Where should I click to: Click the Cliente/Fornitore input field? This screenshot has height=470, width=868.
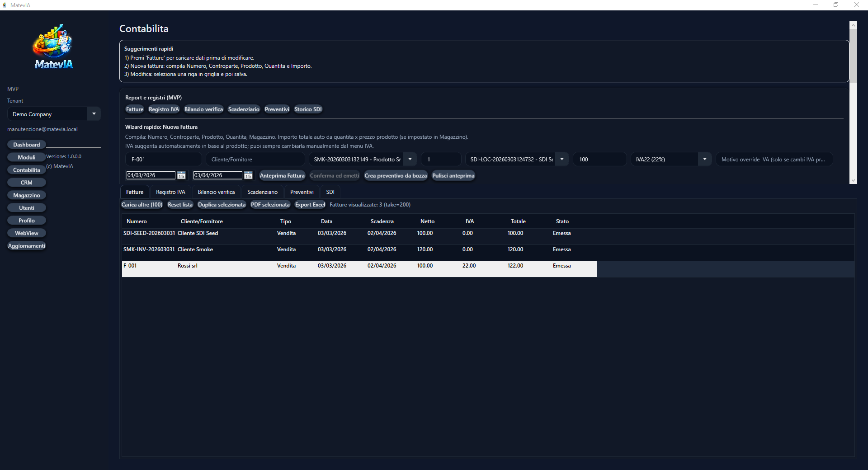coord(255,160)
